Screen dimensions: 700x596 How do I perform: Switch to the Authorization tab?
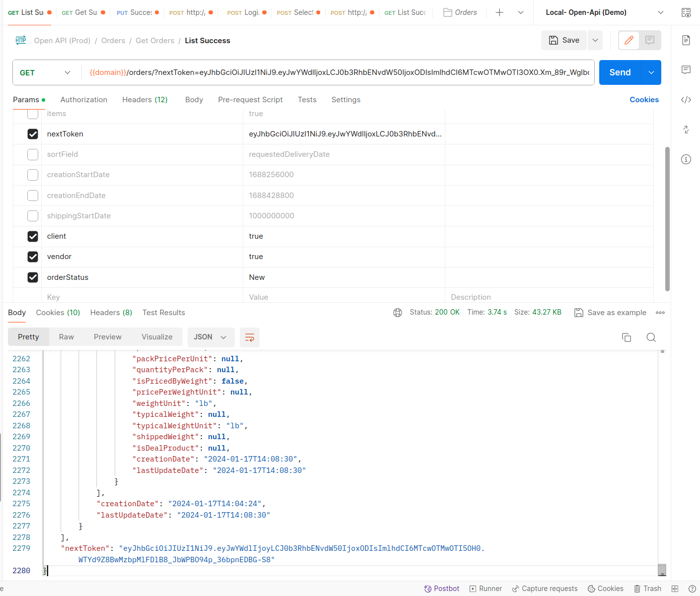84,100
